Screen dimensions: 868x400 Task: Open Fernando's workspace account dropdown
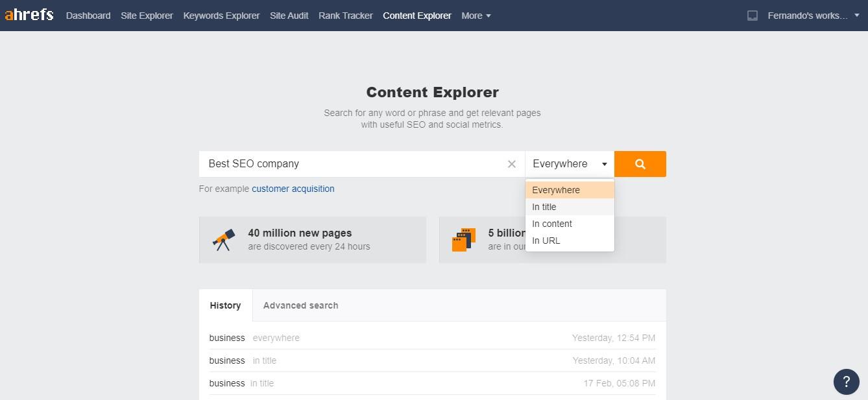[813, 16]
